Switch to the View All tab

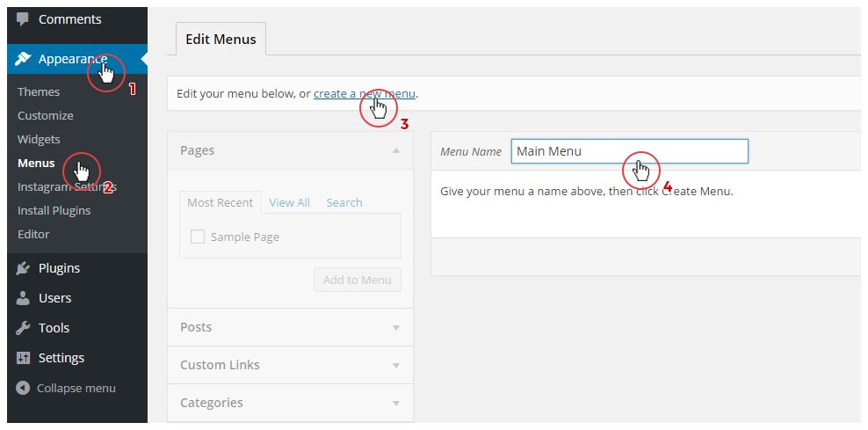[x=289, y=202]
